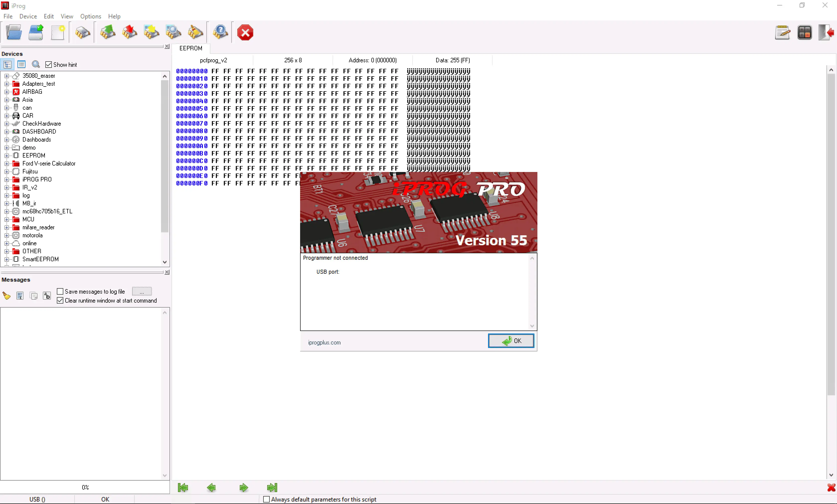837x504 pixels.
Task: Click the chip verify magnifier icon
Action: click(173, 33)
